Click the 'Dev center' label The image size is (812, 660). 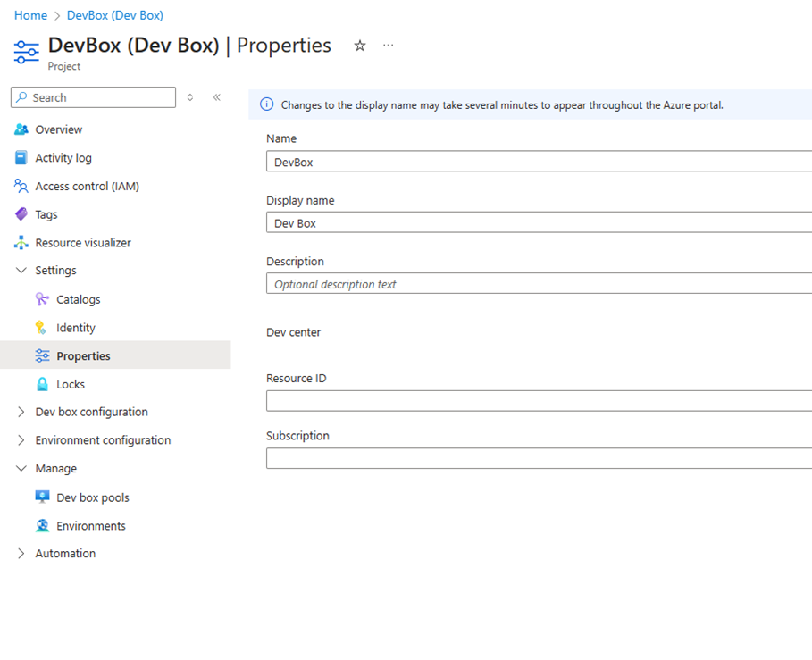293,332
